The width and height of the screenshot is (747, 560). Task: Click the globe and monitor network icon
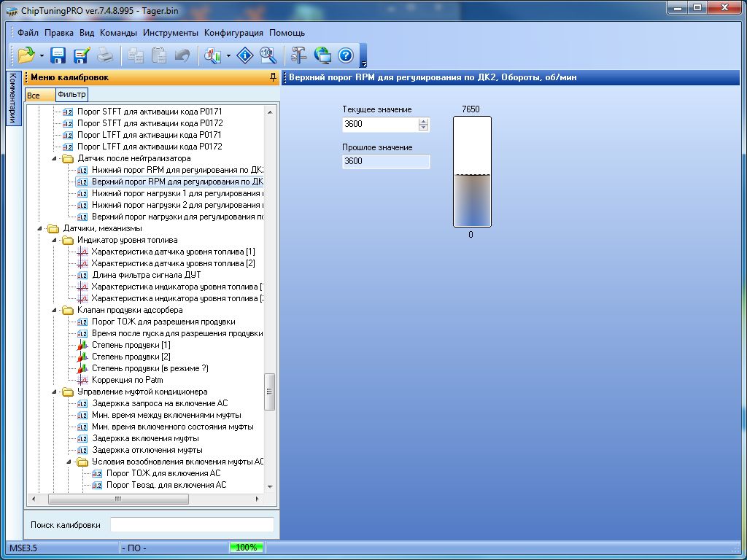click(x=322, y=55)
